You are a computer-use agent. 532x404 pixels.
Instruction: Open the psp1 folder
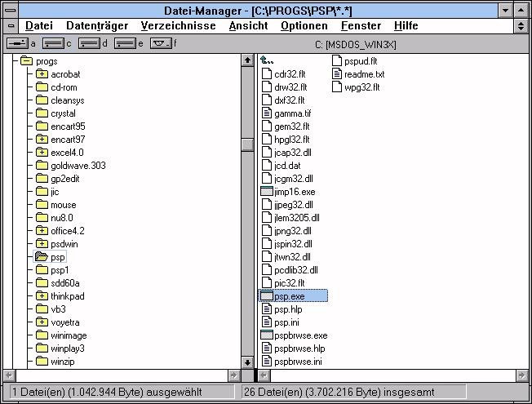pyautogui.click(x=59, y=270)
